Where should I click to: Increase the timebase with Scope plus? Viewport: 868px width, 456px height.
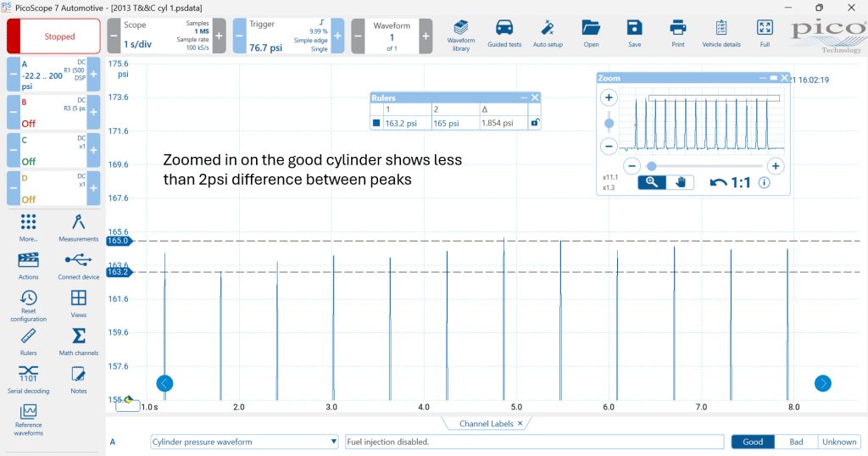pyautogui.click(x=220, y=36)
